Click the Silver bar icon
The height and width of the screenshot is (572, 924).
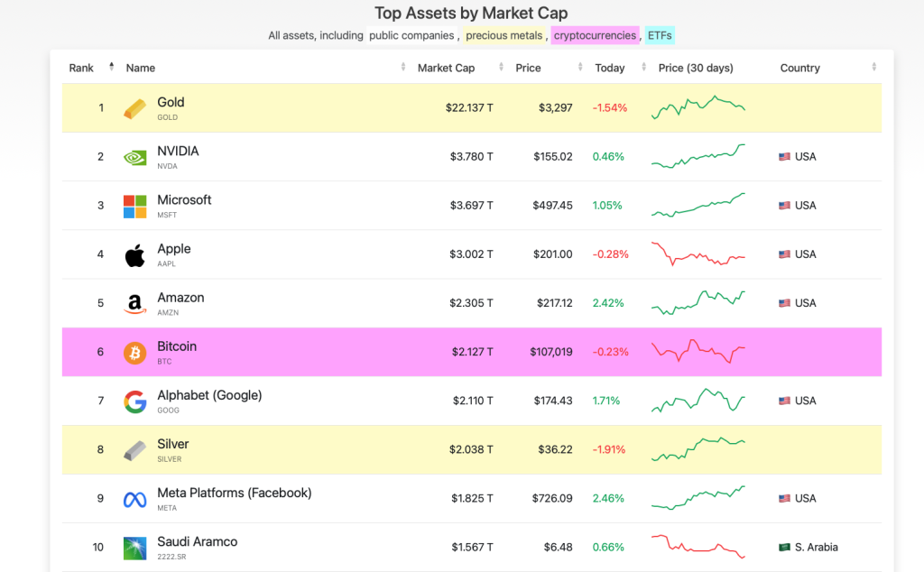click(x=135, y=450)
